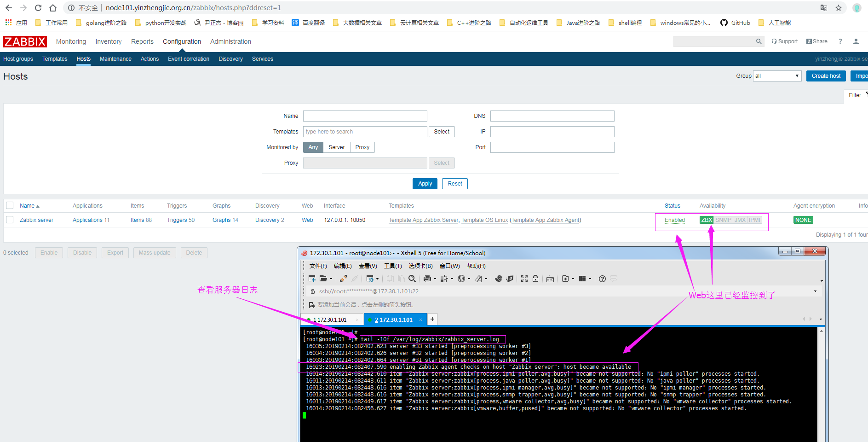Image resolution: width=868 pixels, height=442 pixels.
Task: Open Applications 11 link
Action: pyautogui.click(x=91, y=220)
